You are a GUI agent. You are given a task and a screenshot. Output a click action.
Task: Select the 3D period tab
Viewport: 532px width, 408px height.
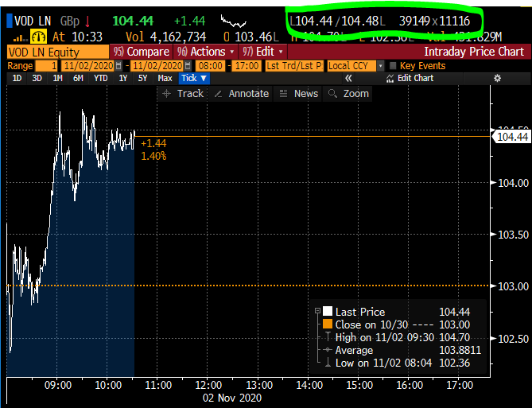(37, 79)
